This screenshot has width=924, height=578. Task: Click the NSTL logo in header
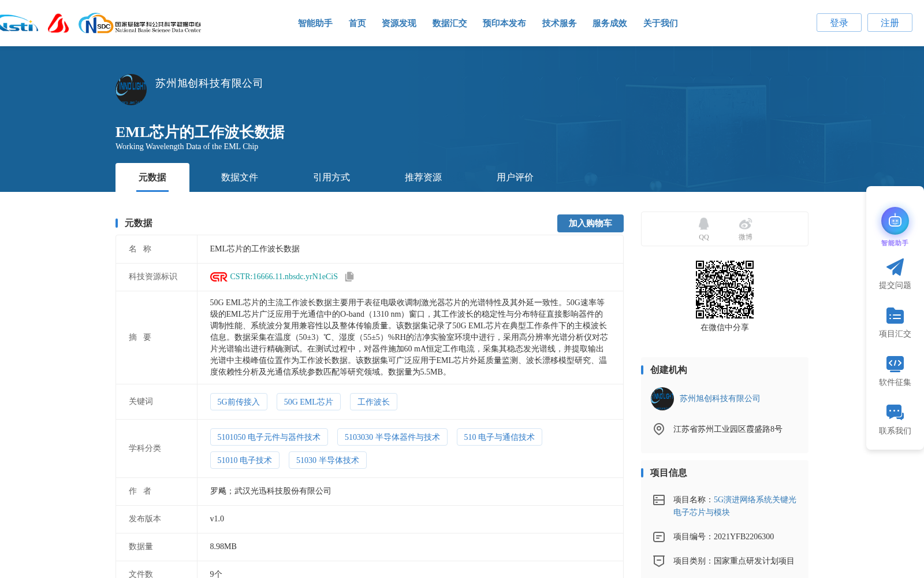click(x=18, y=23)
